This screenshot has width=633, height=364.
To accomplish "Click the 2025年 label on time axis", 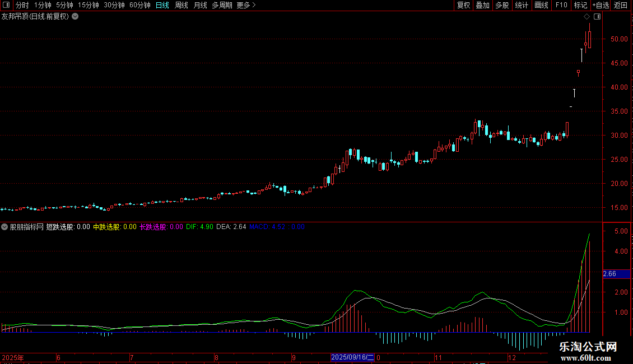I will [13, 357].
